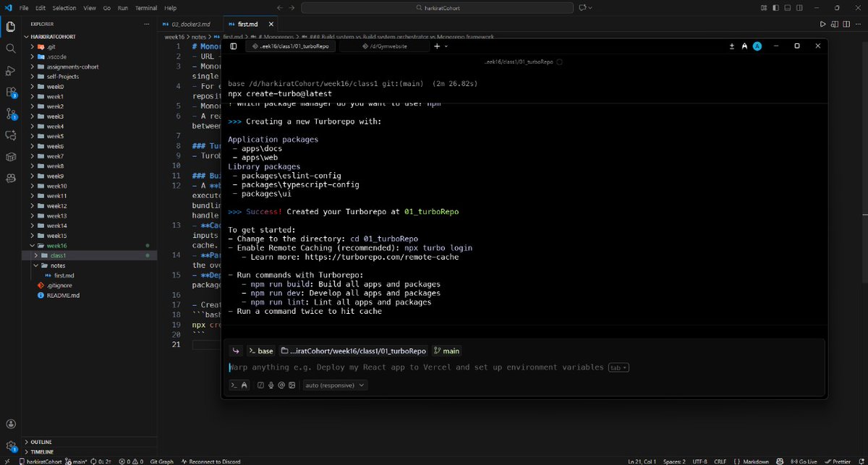Image resolution: width=868 pixels, height=465 pixels.
Task: Open the Run and Debug view icon
Action: (x=10, y=71)
